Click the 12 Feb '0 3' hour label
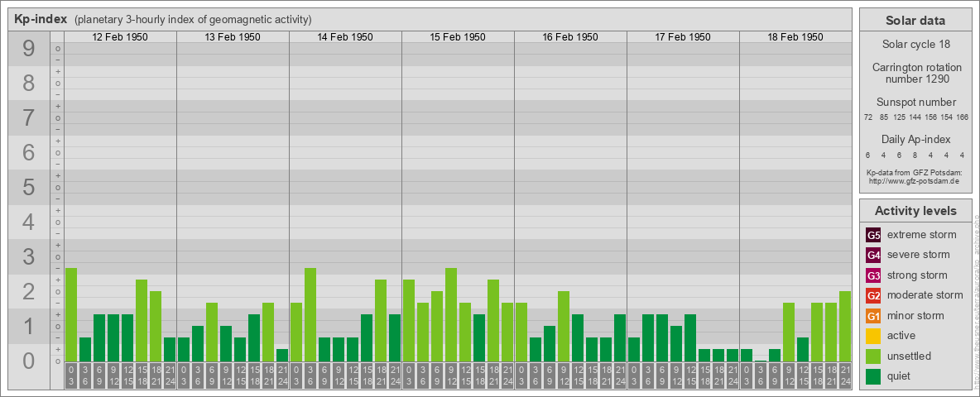Image resolution: width=980 pixels, height=397 pixels. pyautogui.click(x=71, y=376)
